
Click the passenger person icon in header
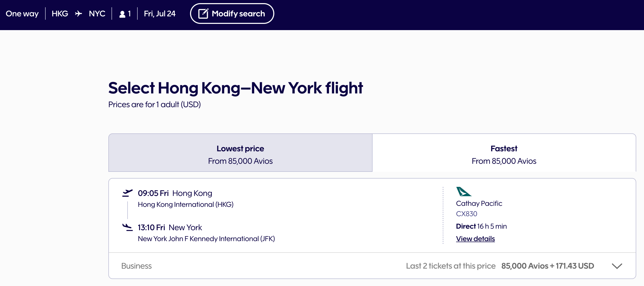pos(122,14)
